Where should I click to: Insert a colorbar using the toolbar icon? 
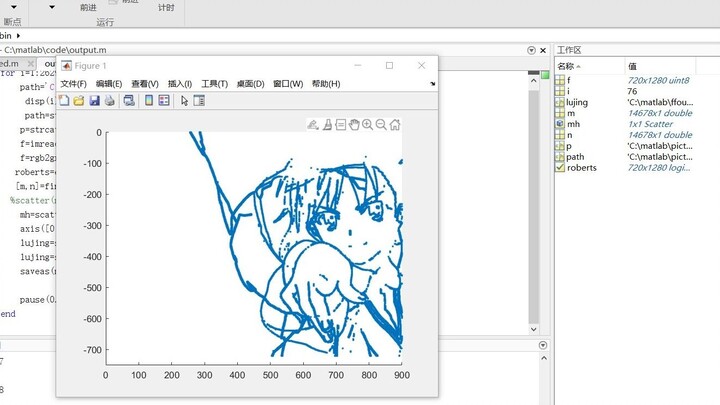click(149, 101)
